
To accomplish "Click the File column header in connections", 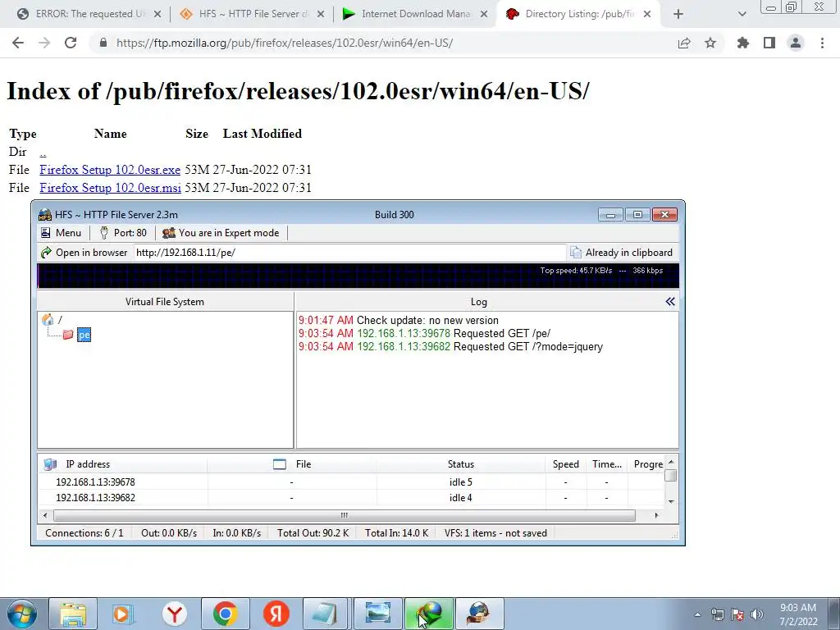I will pos(292,464).
